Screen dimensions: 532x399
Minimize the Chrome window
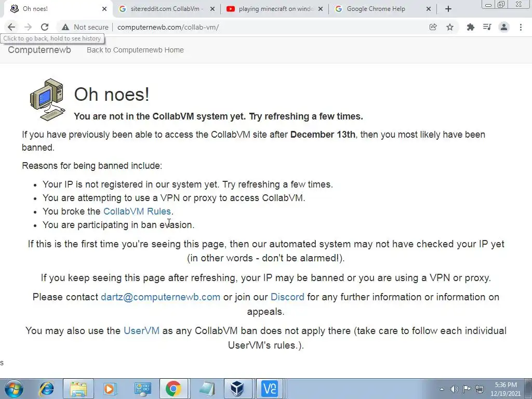click(x=488, y=5)
